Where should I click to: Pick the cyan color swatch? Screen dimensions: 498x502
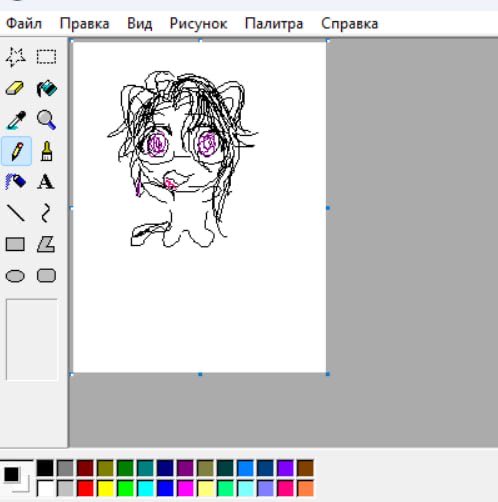(145, 488)
